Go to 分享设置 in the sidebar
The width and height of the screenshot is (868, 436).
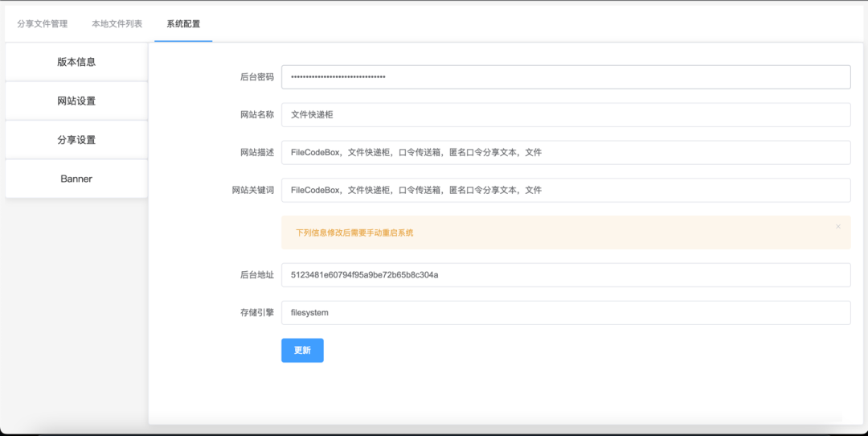click(x=76, y=140)
